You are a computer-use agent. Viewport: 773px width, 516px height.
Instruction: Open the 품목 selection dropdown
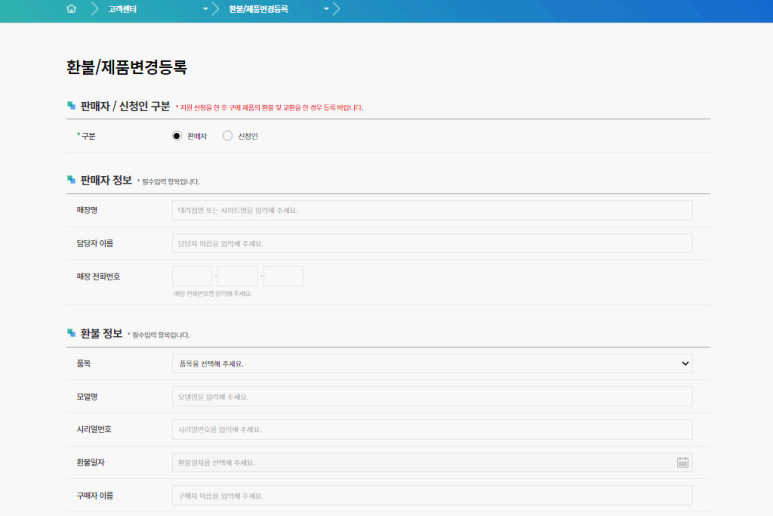(432, 363)
